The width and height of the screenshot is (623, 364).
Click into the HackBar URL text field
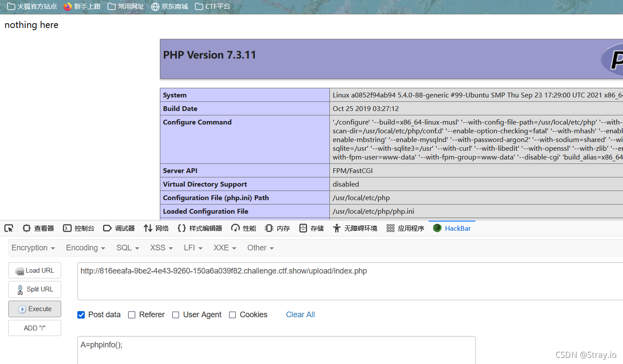pos(350,281)
